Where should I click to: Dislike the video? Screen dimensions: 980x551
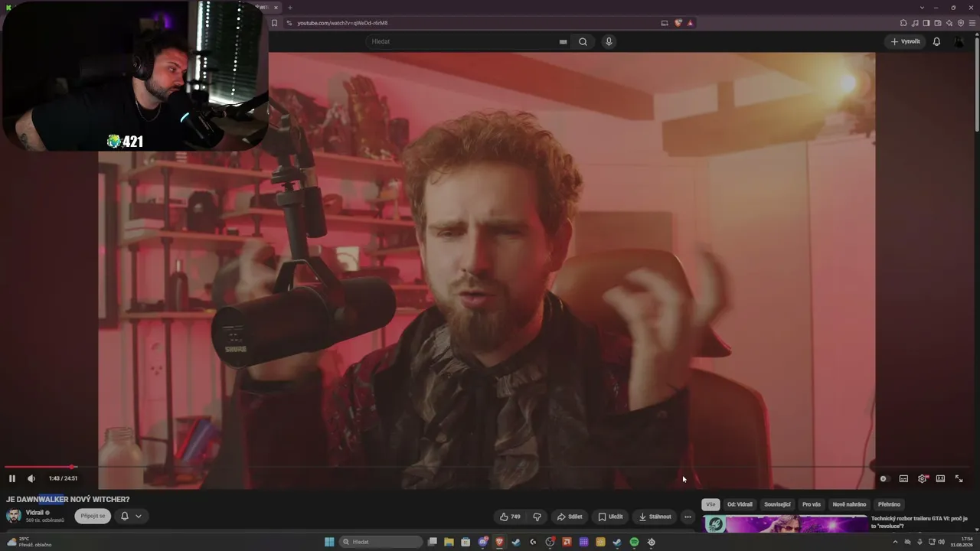537,517
